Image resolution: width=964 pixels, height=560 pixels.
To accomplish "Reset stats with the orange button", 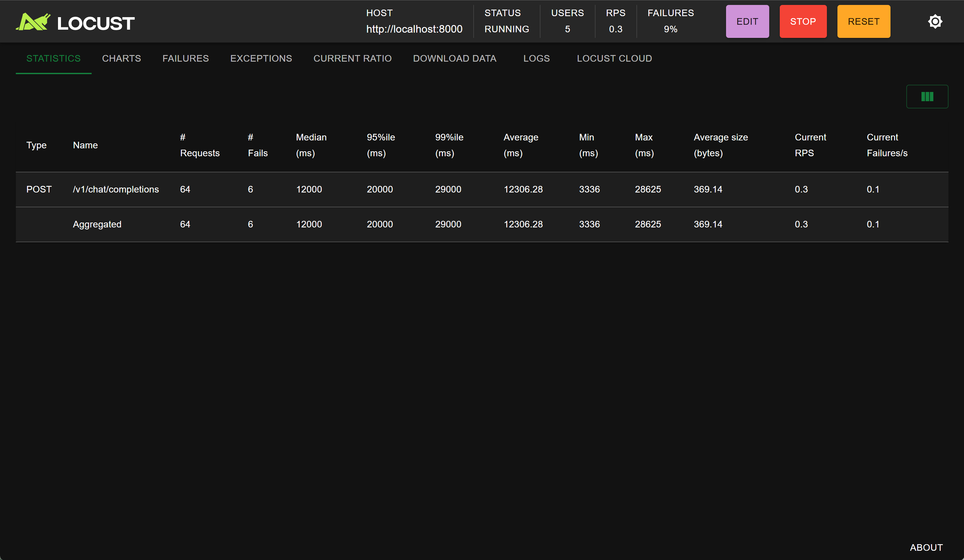I will point(863,21).
